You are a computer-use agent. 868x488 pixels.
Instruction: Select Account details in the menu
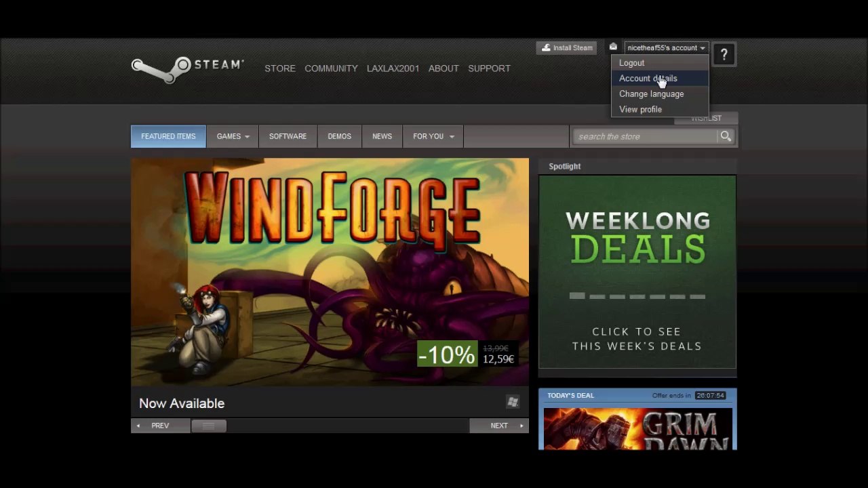(x=660, y=79)
